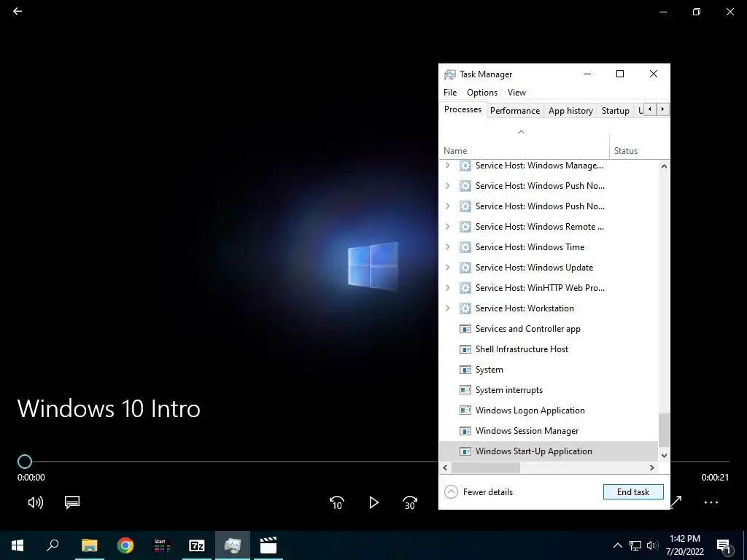Screen dimensions: 747x560
Task: Expand Service Host: Windows Manage... row
Action: coord(447,166)
